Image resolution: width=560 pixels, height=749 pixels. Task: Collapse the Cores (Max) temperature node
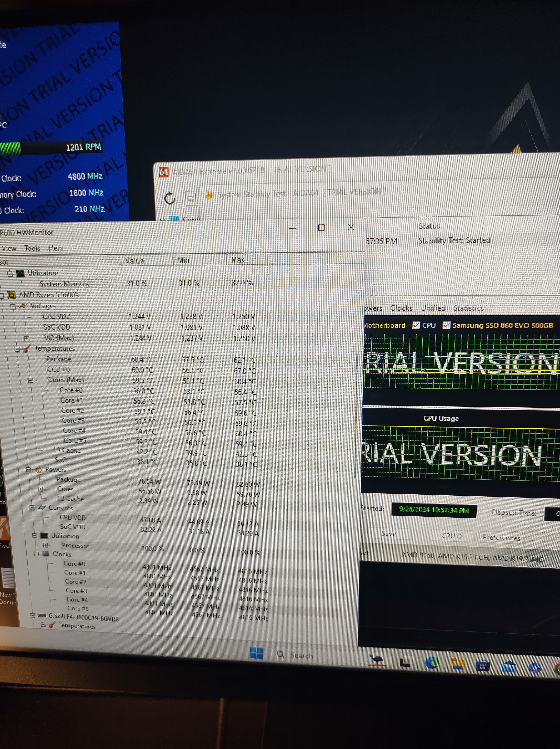click(30, 380)
